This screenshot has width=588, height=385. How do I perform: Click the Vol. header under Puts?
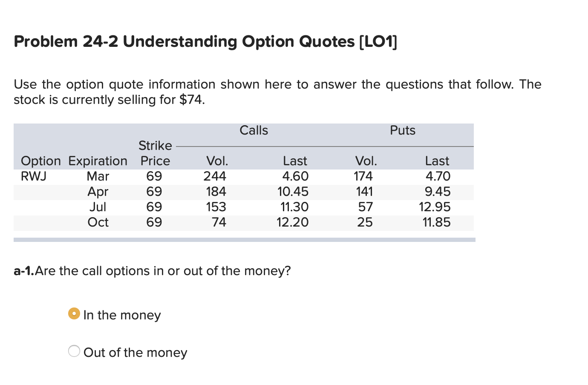tap(366, 161)
